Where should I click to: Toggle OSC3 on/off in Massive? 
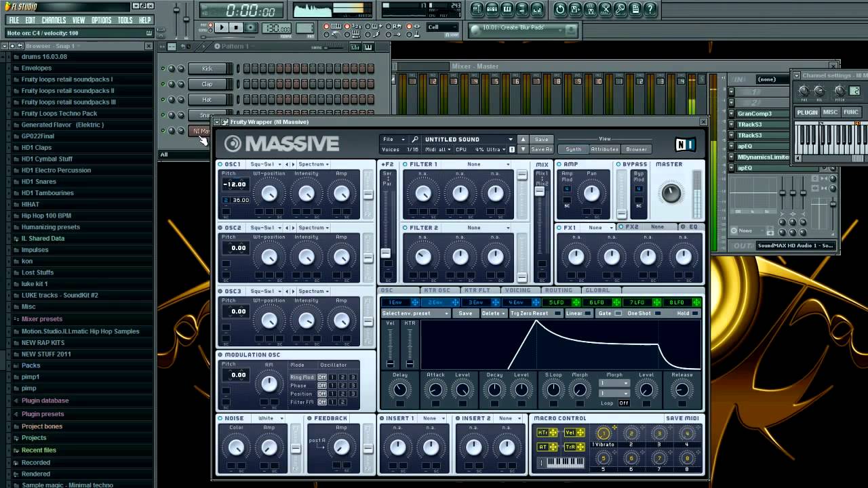tap(221, 291)
